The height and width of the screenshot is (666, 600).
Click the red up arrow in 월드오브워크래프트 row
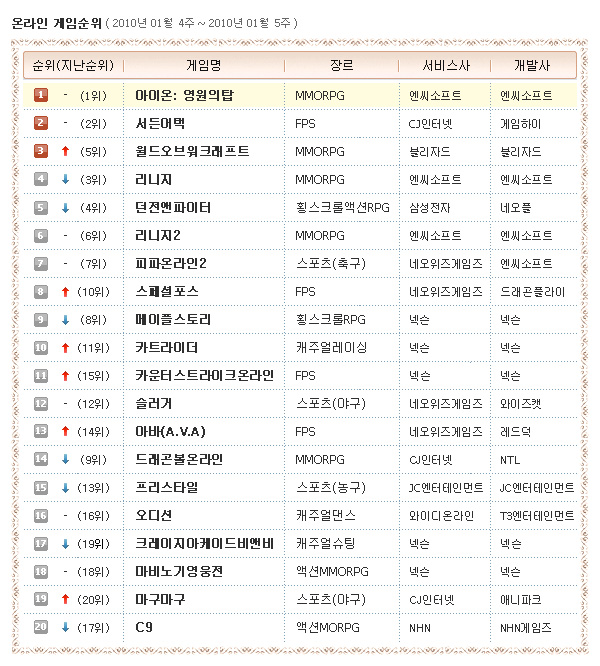click(x=65, y=151)
